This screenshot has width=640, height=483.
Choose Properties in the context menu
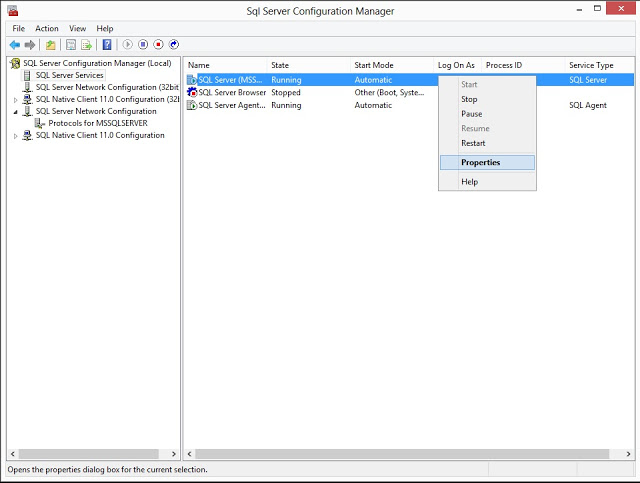487,162
